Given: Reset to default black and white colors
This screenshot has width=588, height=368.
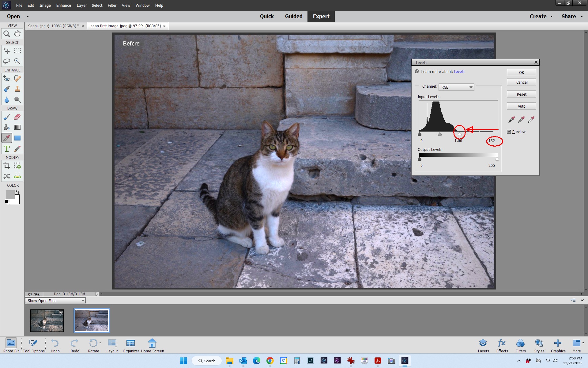Looking at the screenshot, I should pos(7,202).
